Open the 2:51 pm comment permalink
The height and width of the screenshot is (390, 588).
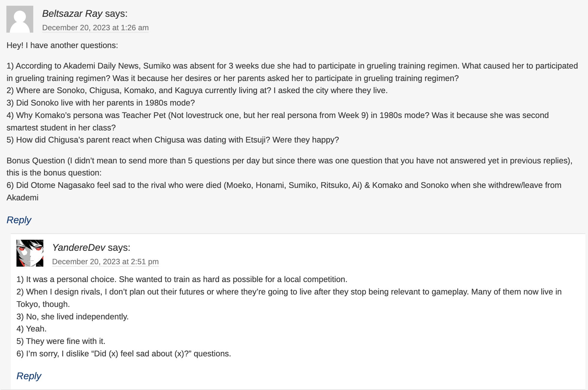[x=105, y=262]
